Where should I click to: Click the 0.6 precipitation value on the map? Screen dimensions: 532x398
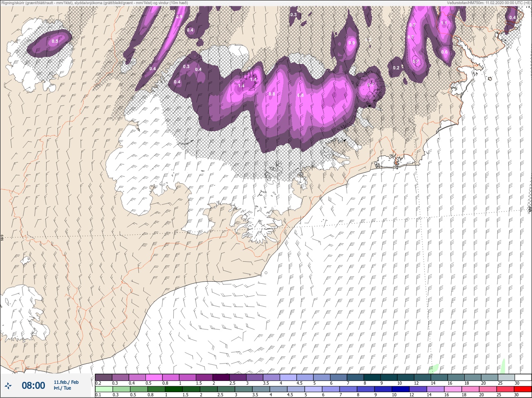[x=444, y=52]
